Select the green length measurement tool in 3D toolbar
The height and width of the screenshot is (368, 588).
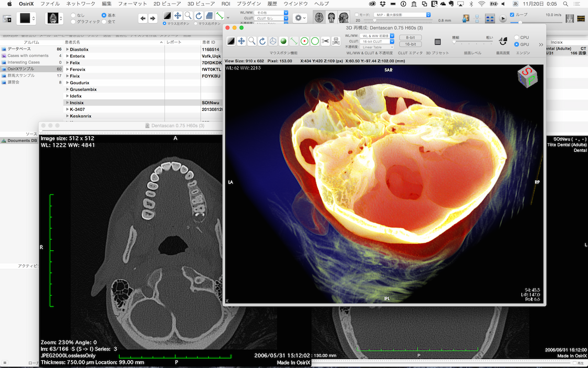point(294,41)
